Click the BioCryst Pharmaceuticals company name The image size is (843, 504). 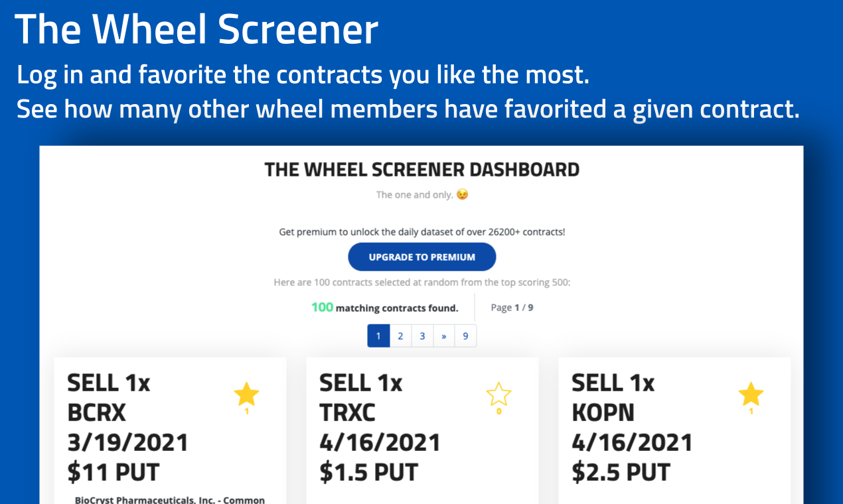(169, 500)
